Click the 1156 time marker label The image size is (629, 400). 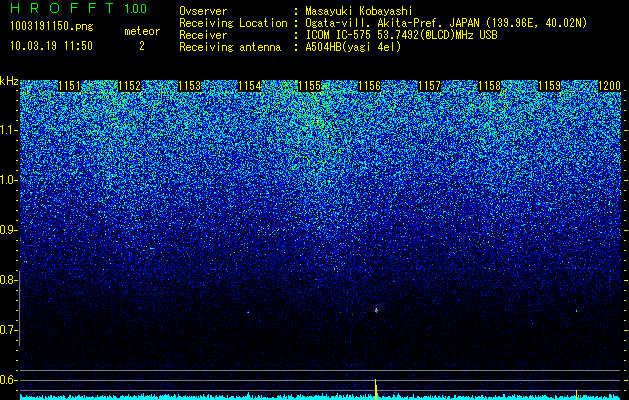tap(369, 86)
